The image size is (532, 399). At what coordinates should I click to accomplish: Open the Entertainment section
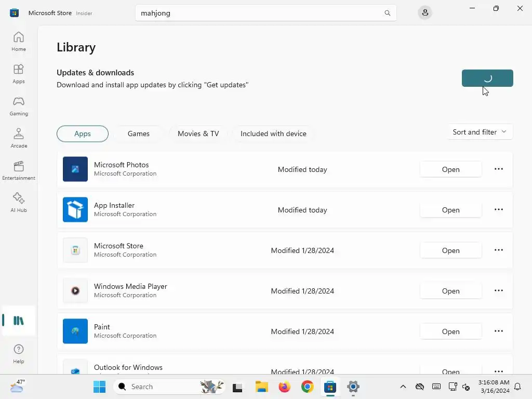tap(19, 170)
